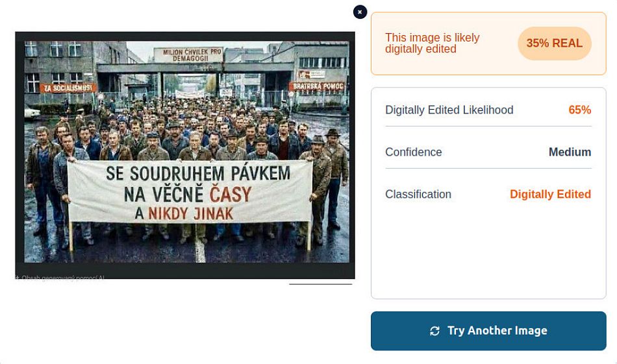This screenshot has width=617, height=364.
Task: Click the refresh arrows icon on Try Another Image
Action: 434,331
